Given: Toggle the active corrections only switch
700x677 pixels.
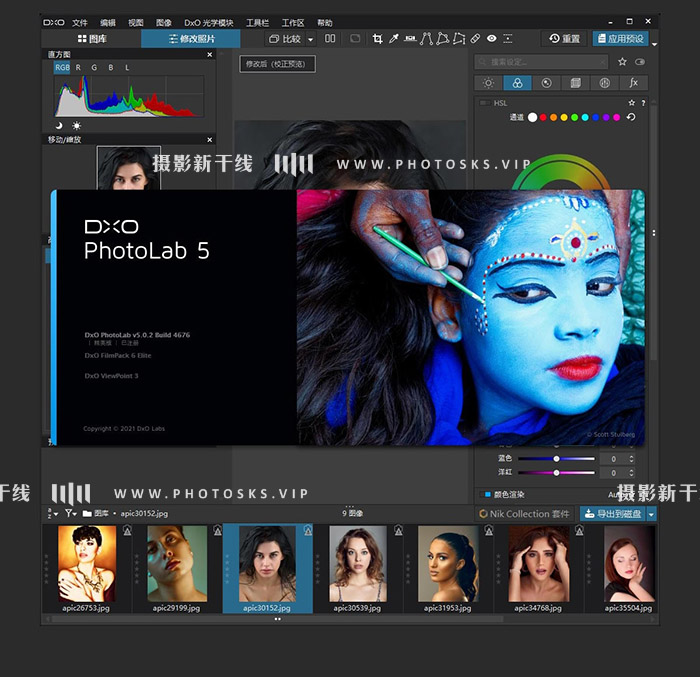Looking at the screenshot, I should click(640, 62).
